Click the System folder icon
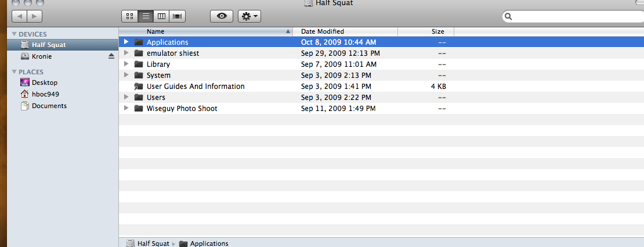Viewport: 644px width, 247px height. (x=139, y=76)
